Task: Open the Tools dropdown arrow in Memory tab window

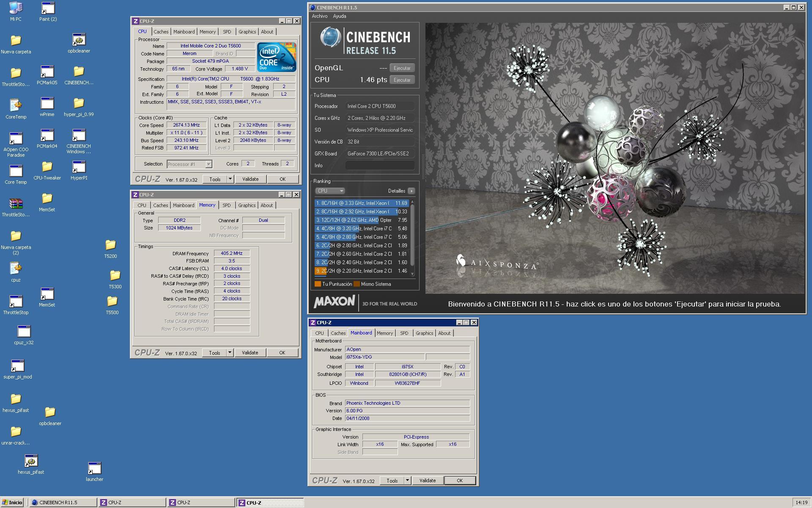Action: pyautogui.click(x=230, y=353)
